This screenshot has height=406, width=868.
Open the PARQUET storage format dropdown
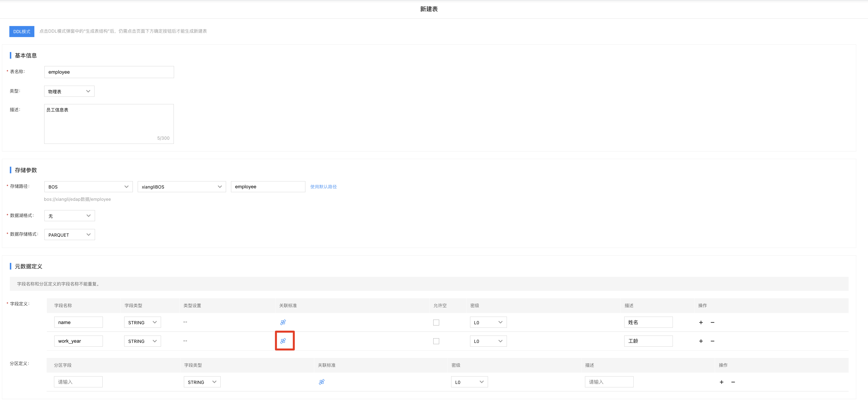click(69, 234)
